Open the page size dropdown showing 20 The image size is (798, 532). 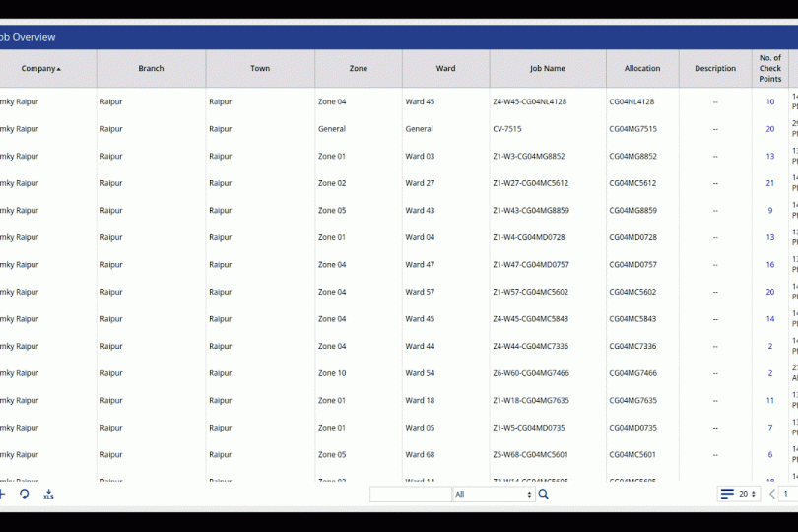749,494
